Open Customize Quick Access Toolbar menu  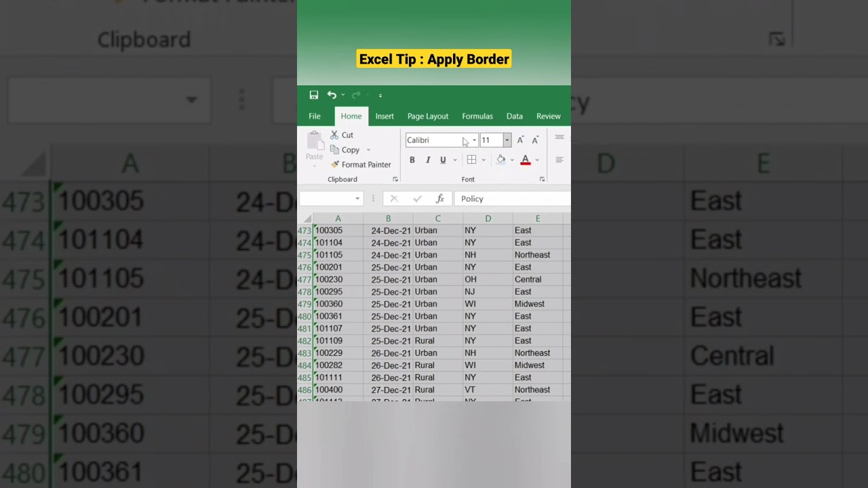point(380,96)
